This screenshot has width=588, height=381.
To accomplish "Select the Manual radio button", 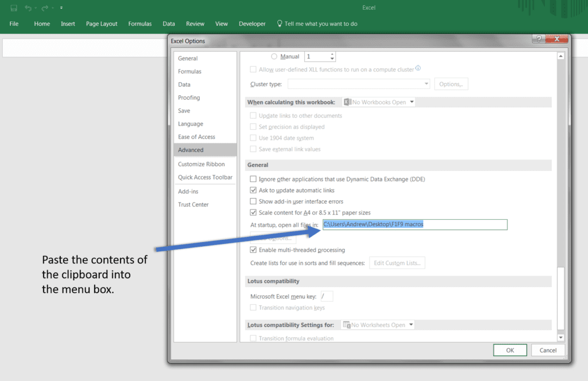I will pyautogui.click(x=274, y=57).
